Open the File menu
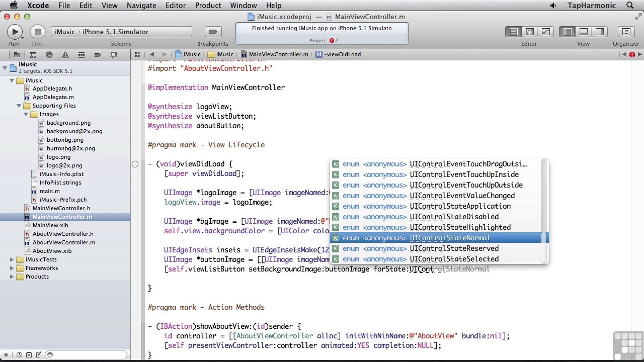This screenshot has width=644, height=362. pyautogui.click(x=64, y=6)
